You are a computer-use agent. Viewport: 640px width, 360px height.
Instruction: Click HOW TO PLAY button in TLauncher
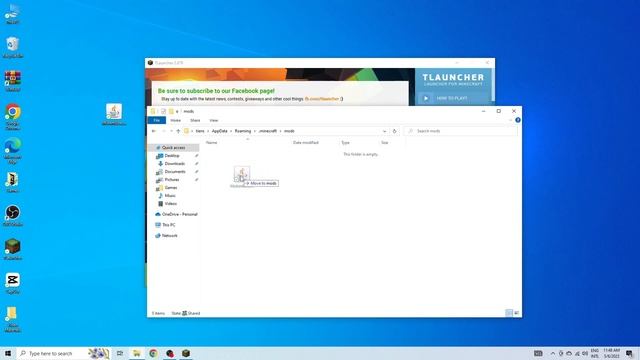click(x=454, y=98)
